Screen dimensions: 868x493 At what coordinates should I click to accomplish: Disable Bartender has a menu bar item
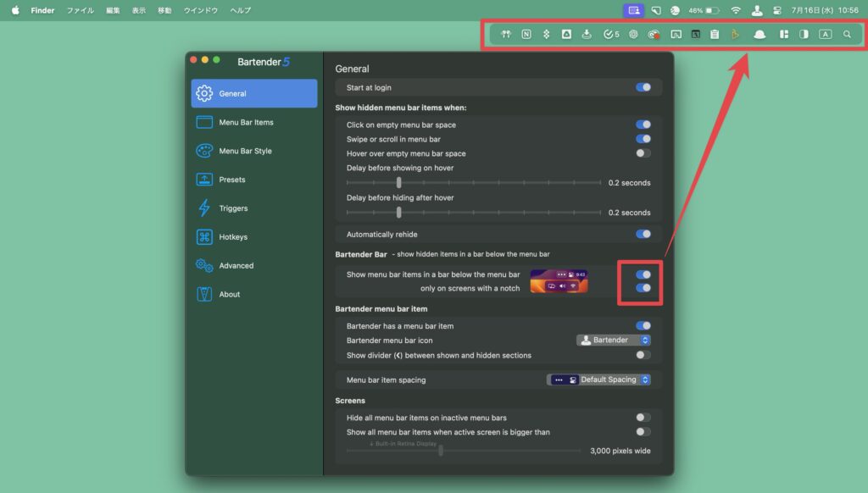coord(643,326)
